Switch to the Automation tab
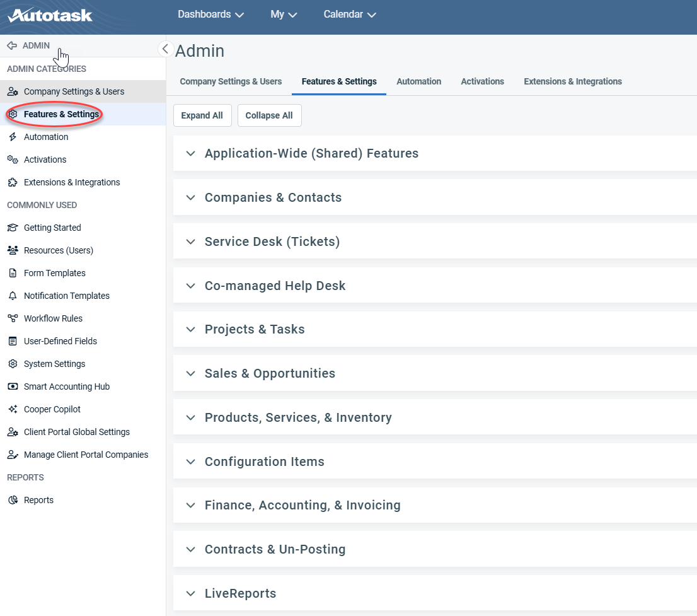The height and width of the screenshot is (616, 697). [418, 81]
